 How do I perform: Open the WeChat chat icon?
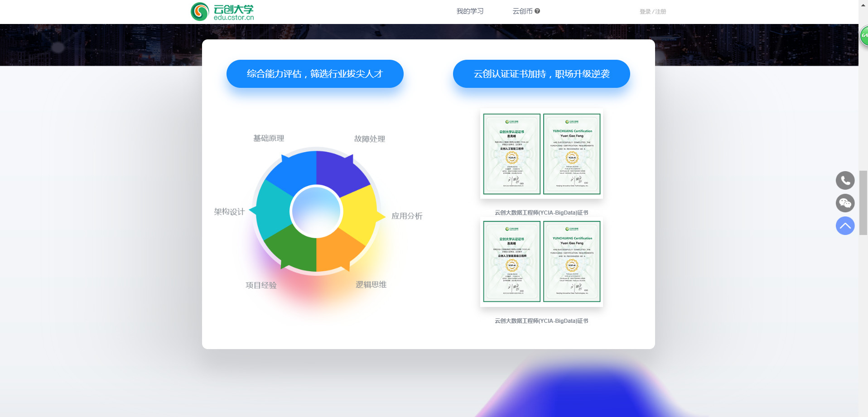pos(844,203)
